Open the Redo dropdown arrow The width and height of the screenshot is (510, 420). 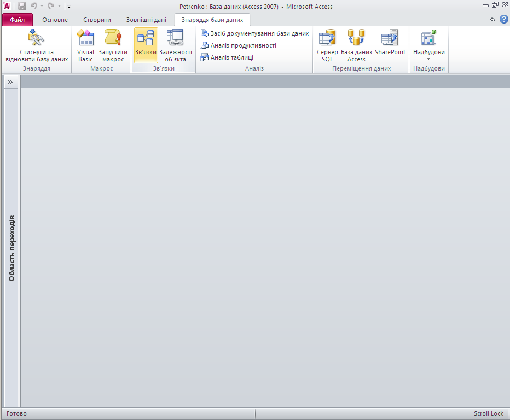pyautogui.click(x=59, y=6)
